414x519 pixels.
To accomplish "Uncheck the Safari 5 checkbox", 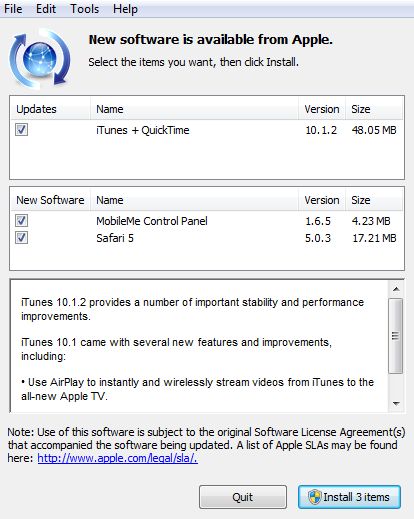I will [21, 238].
